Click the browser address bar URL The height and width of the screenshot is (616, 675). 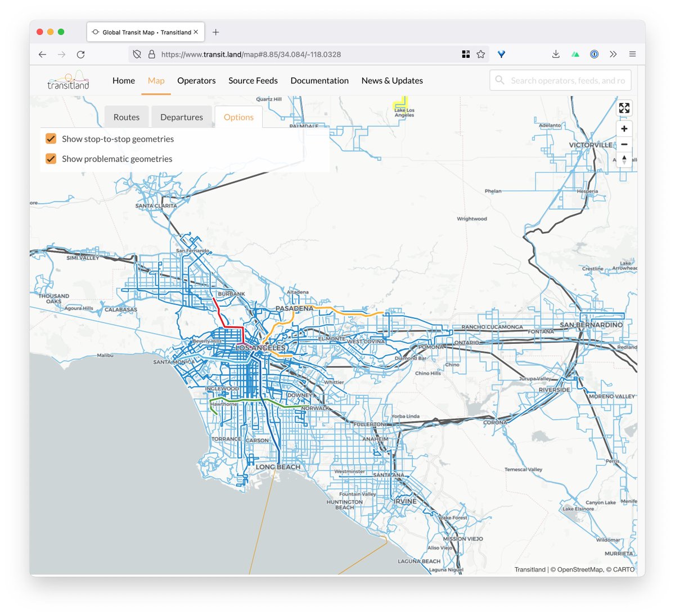(x=251, y=55)
